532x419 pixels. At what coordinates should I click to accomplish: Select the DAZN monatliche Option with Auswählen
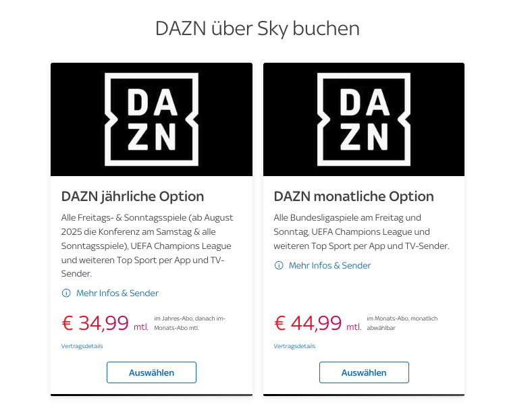click(x=364, y=372)
